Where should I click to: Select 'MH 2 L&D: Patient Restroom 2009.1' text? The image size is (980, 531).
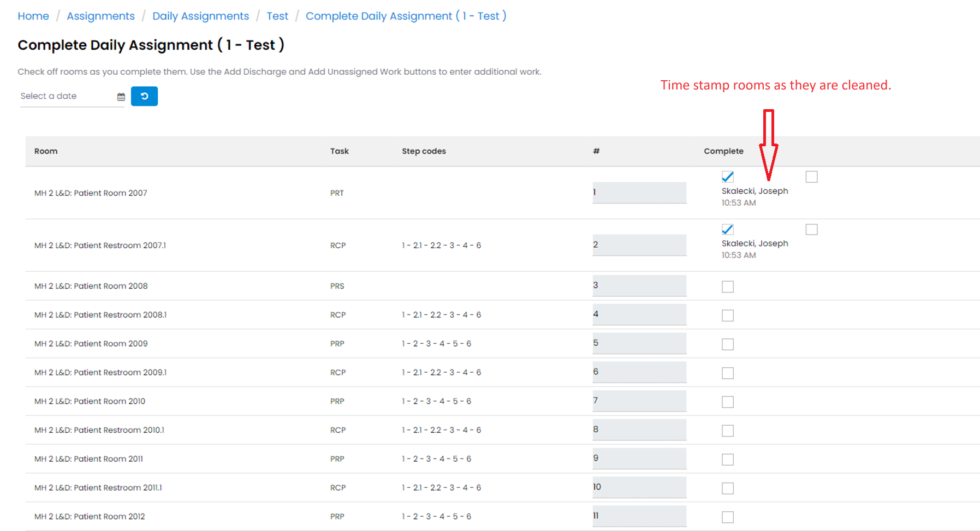click(100, 373)
